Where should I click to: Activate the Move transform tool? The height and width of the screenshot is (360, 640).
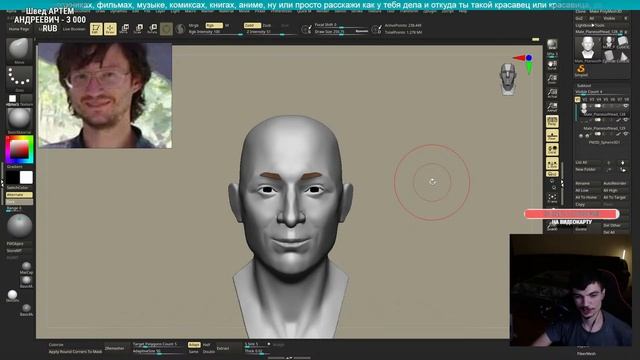coord(124,29)
